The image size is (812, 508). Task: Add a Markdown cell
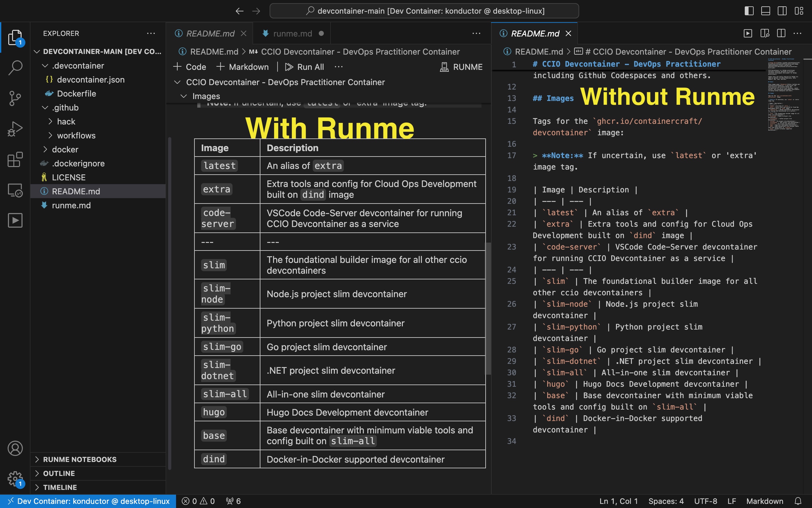[242, 67]
